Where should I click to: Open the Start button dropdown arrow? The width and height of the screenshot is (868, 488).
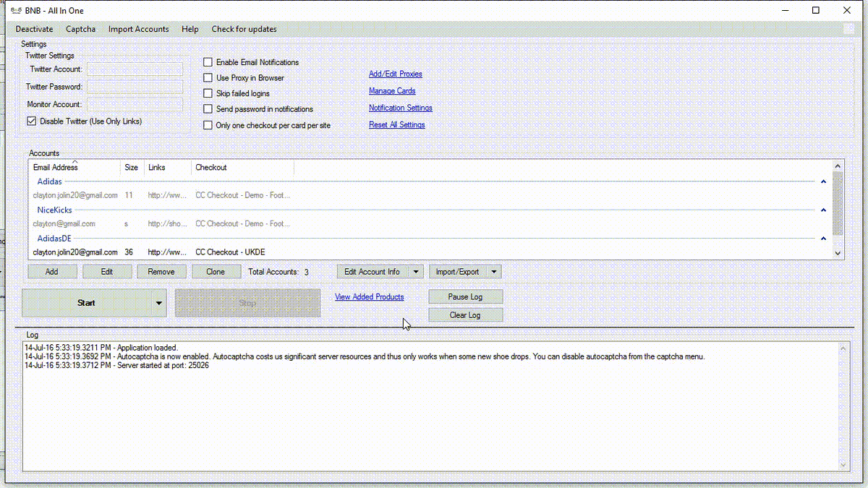pos(159,304)
